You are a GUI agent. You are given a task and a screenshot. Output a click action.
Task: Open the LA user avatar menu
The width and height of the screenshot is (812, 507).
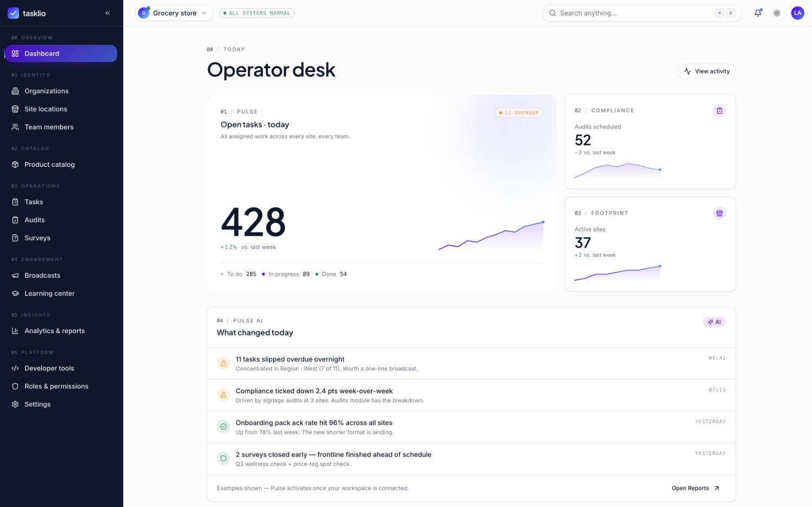(797, 13)
